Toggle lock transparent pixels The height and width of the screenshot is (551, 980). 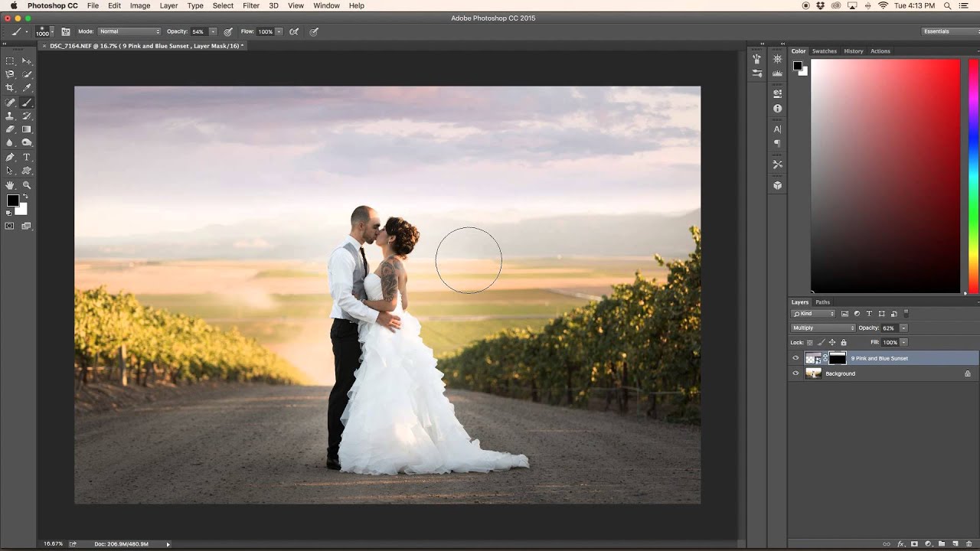point(810,342)
